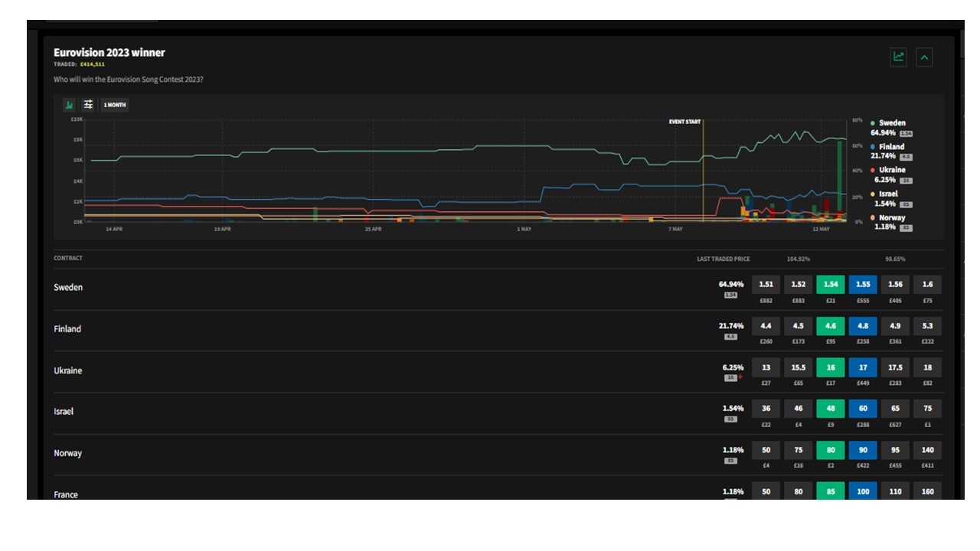This screenshot has width=980, height=551.
Task: Lay Ukraine at blue 17 price
Action: pyautogui.click(x=863, y=370)
